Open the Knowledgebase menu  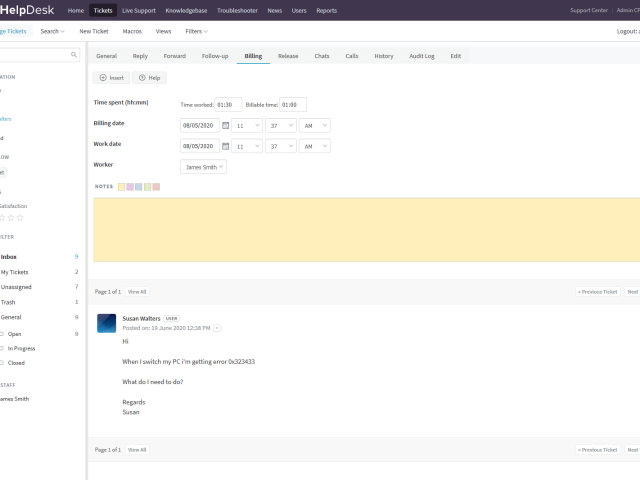[186, 11]
